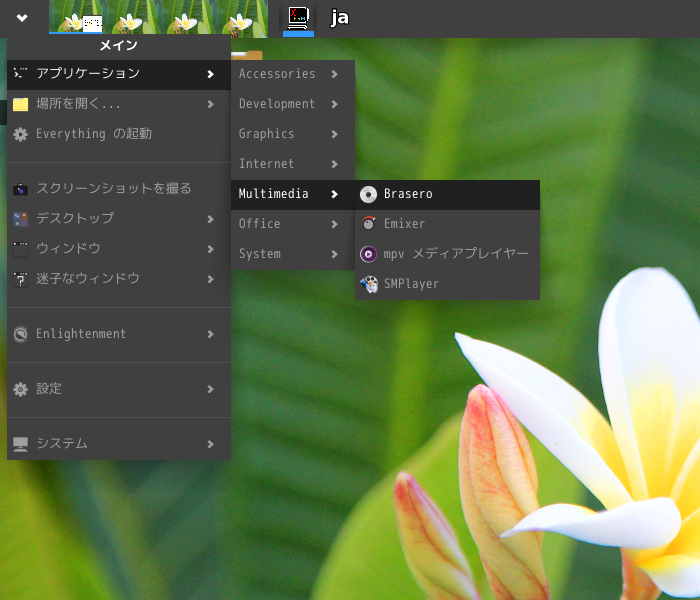Expand the Enlightenment submenu arrow

coord(210,334)
